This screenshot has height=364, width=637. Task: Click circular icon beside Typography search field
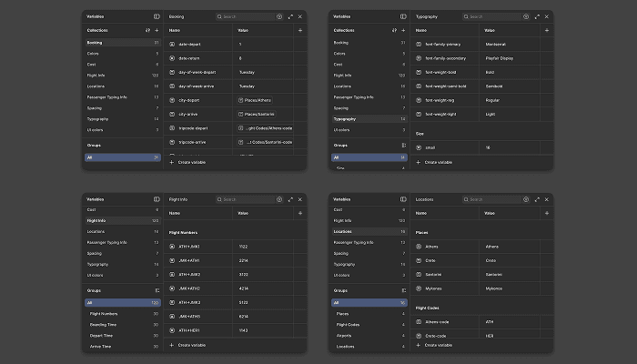pos(526,16)
